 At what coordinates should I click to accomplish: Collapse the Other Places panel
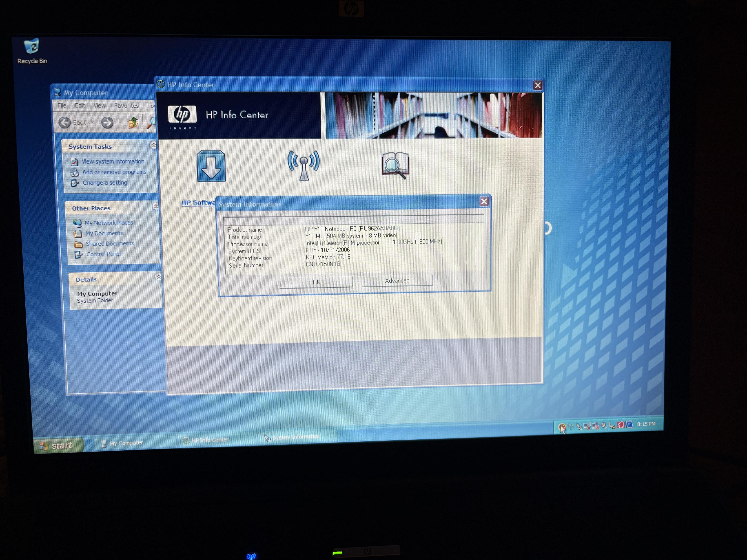tap(156, 206)
